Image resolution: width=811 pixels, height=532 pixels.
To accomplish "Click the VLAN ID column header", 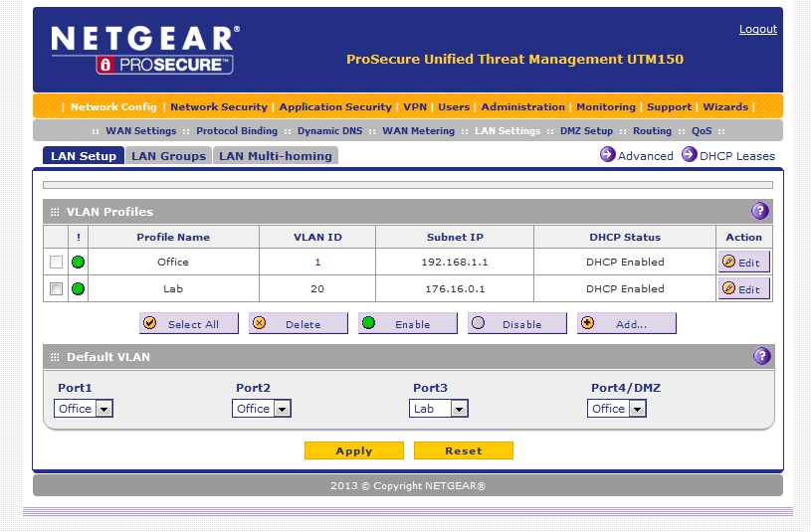I will (x=317, y=238).
